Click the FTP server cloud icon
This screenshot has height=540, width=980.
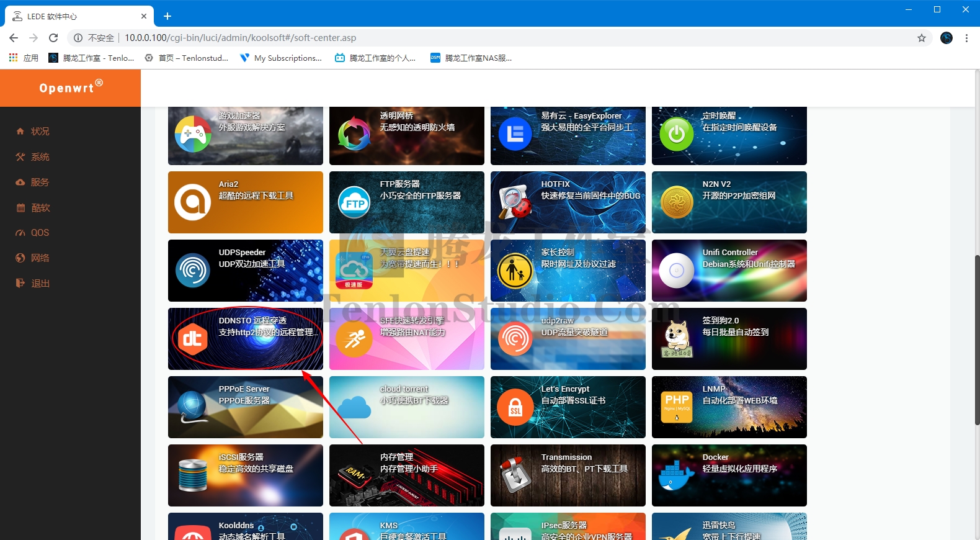pos(354,202)
